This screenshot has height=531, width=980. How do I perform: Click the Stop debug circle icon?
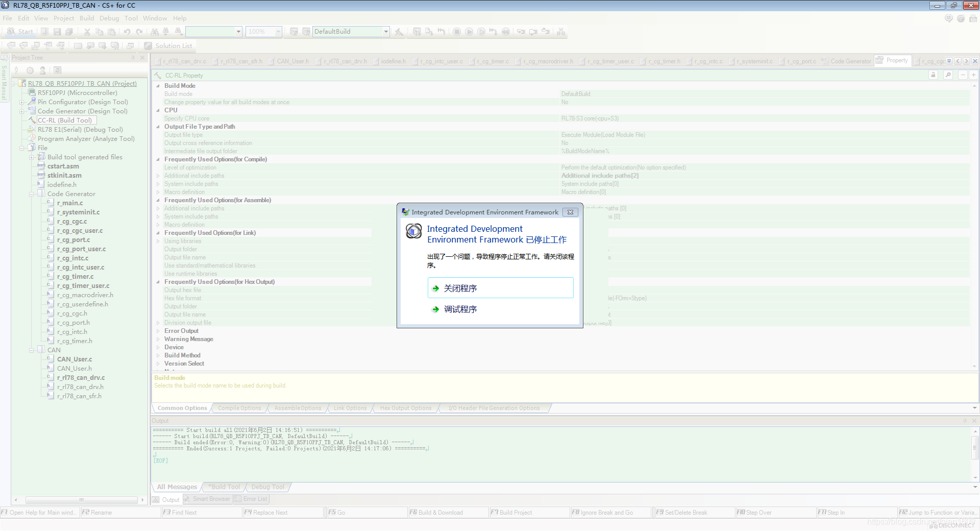tap(457, 32)
